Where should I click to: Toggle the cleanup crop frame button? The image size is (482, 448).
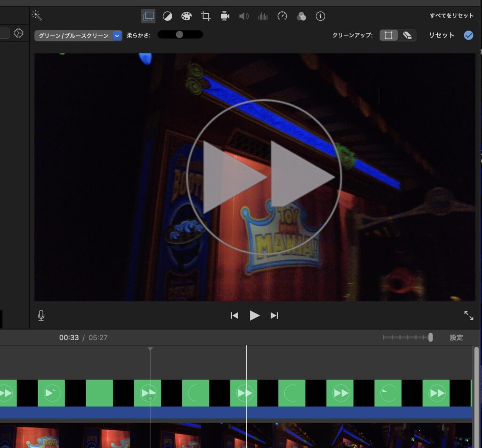pyautogui.click(x=388, y=35)
